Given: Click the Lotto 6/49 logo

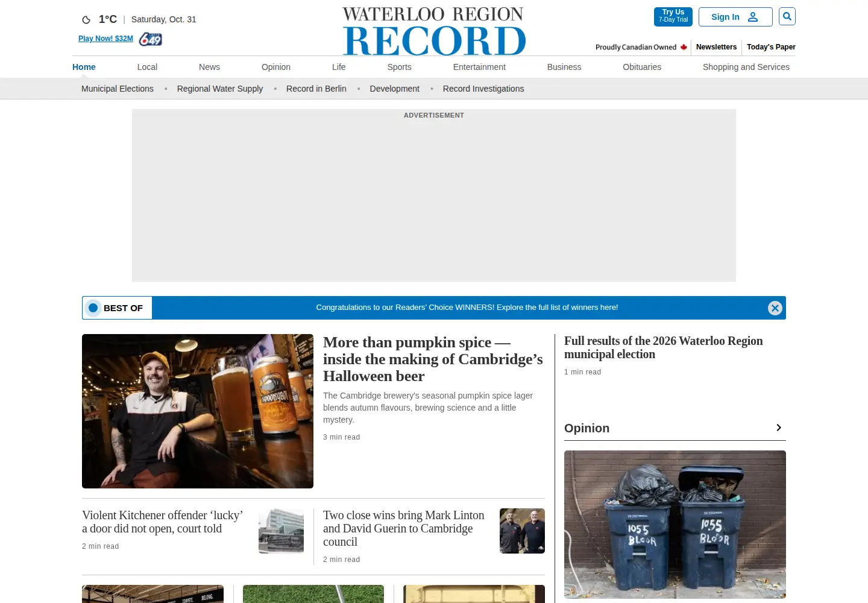Looking at the screenshot, I should coord(151,39).
